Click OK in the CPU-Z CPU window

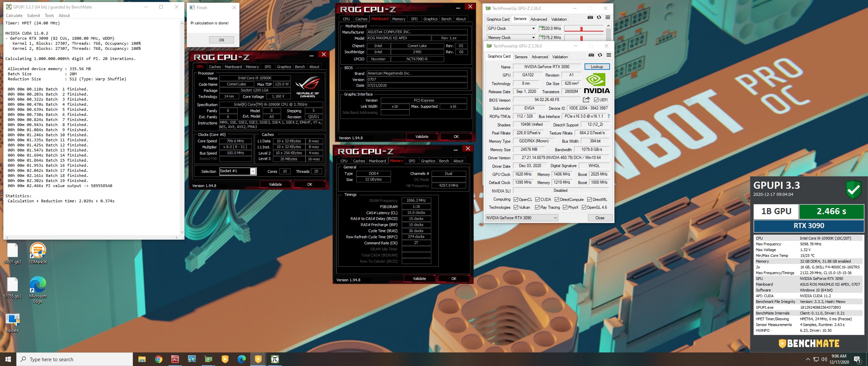point(310,184)
